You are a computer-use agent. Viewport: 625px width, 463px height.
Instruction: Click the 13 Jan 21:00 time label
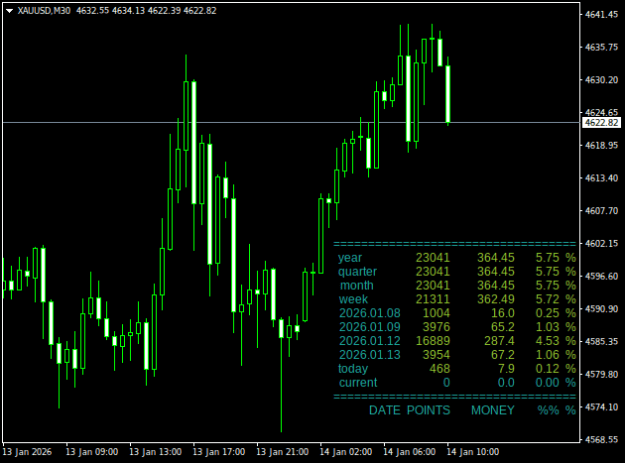(282, 452)
